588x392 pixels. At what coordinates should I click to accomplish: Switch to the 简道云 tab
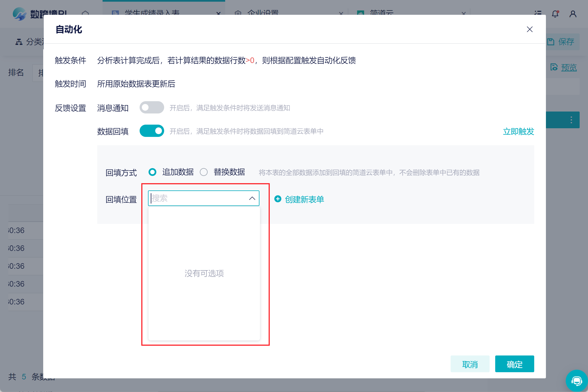(381, 13)
